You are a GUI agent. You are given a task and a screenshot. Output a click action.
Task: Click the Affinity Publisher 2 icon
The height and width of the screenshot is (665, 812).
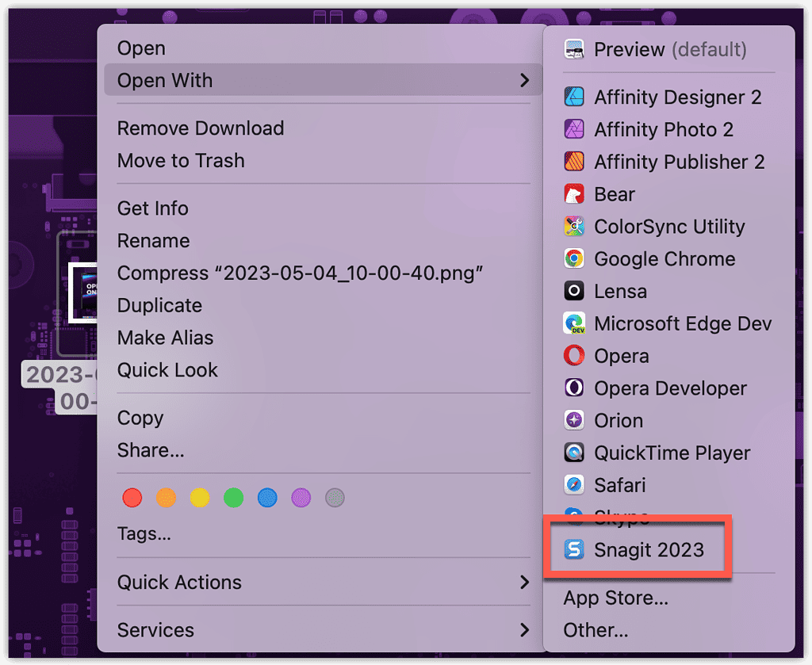(574, 162)
